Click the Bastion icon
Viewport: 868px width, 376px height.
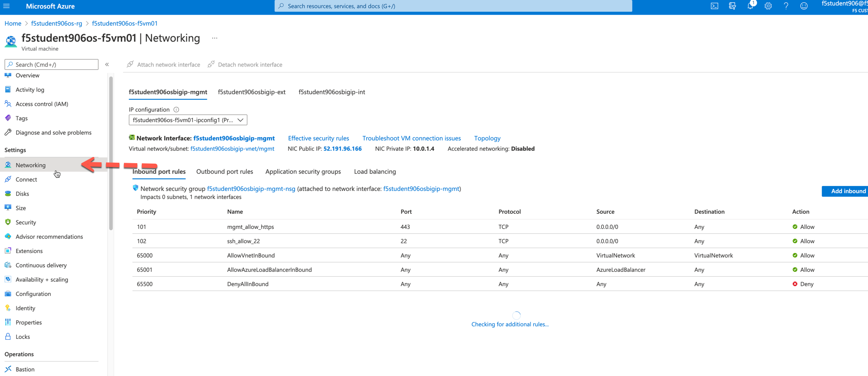[8, 369]
